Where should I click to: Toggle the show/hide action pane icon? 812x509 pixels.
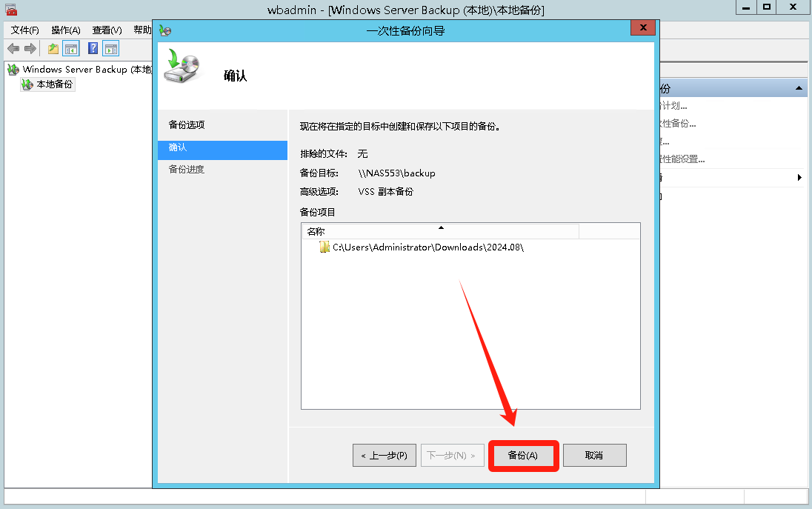[x=111, y=49]
